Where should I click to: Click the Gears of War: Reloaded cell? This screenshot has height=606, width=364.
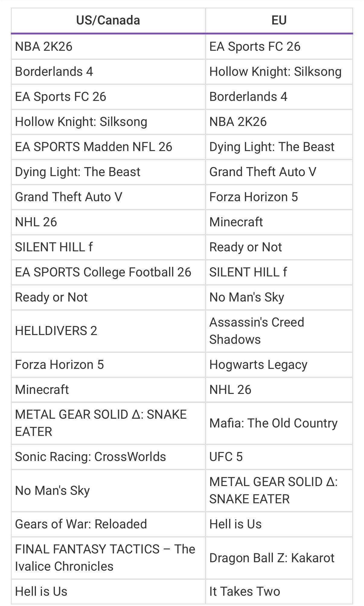81,524
